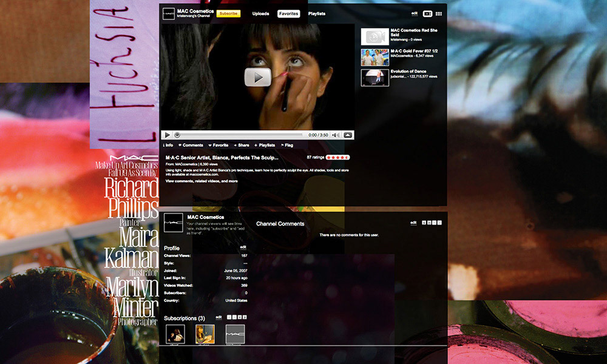The height and width of the screenshot is (364, 607).
Task: Click 'MAC Cosmetics Red She Said' title
Action: (x=414, y=32)
